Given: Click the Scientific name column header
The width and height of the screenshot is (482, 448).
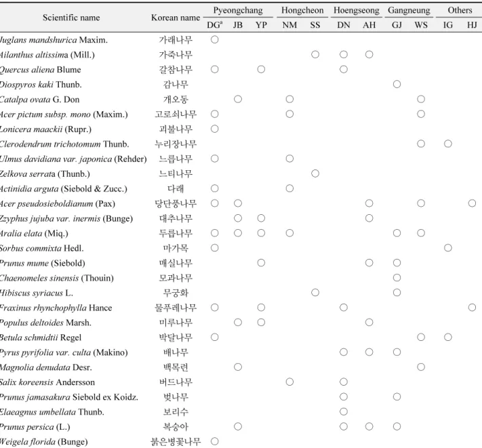Looking at the screenshot, I should (x=71, y=18).
